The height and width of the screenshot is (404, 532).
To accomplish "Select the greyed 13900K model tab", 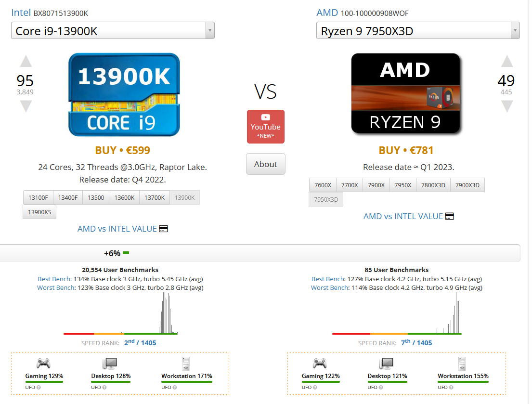I will [185, 198].
